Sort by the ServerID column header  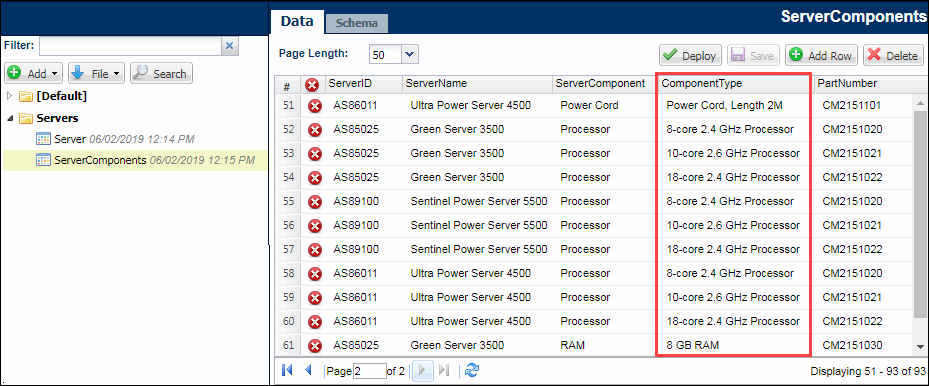click(363, 84)
